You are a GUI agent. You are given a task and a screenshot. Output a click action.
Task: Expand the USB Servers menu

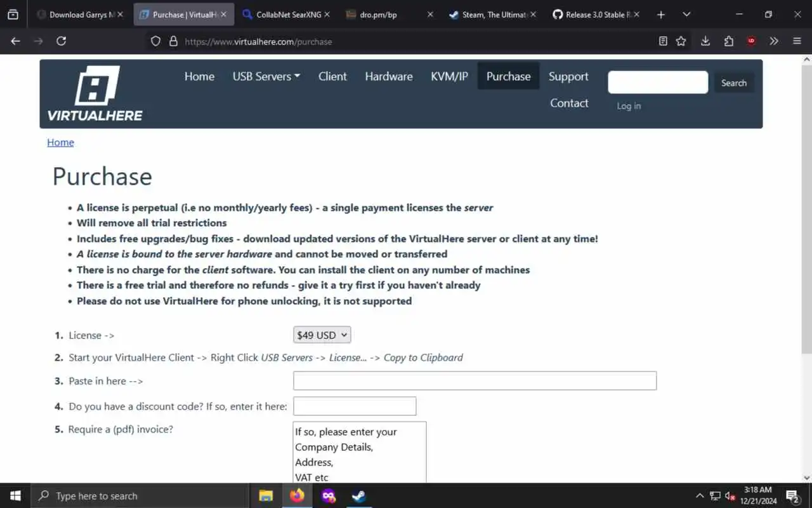pos(266,76)
